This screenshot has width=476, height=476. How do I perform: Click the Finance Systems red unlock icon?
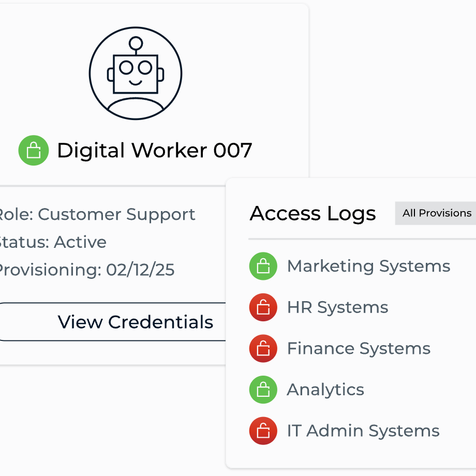263,349
